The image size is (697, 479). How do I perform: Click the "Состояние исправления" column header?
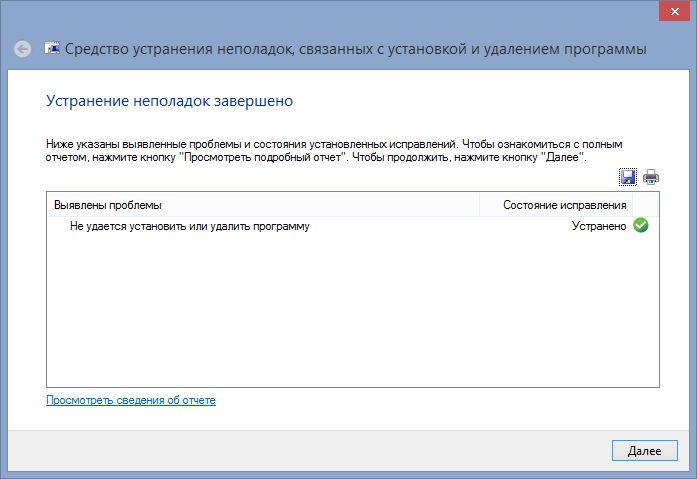[x=565, y=205]
